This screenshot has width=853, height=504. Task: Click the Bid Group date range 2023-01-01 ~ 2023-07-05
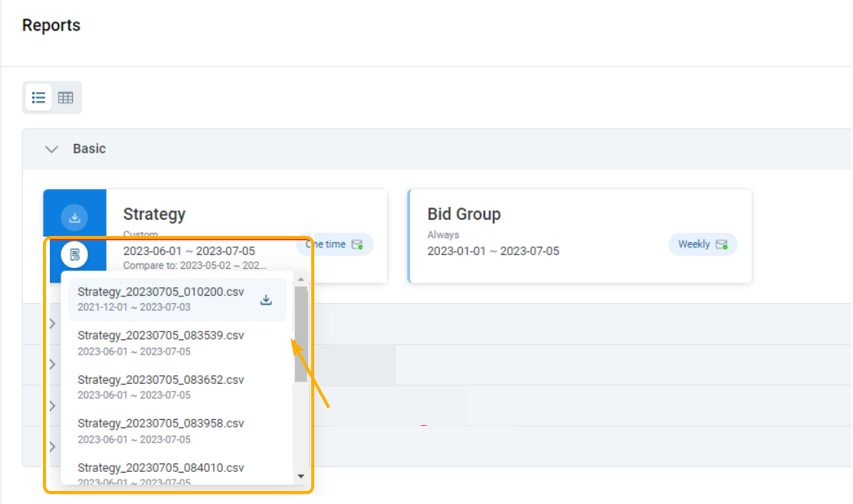tap(493, 251)
